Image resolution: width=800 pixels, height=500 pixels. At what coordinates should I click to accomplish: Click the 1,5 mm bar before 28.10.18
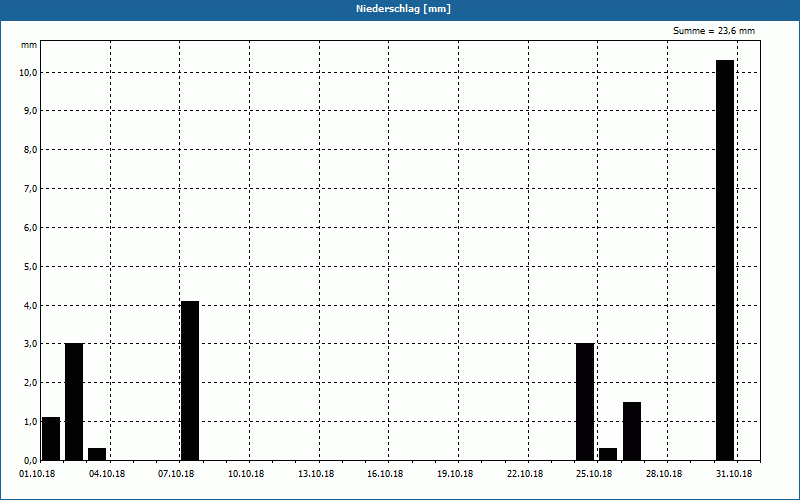(632, 431)
